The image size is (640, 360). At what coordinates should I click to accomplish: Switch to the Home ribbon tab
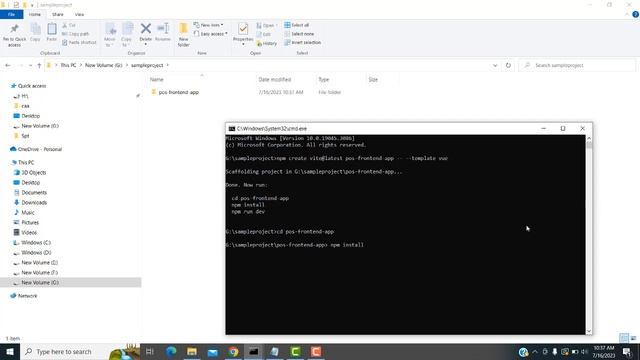click(35, 14)
